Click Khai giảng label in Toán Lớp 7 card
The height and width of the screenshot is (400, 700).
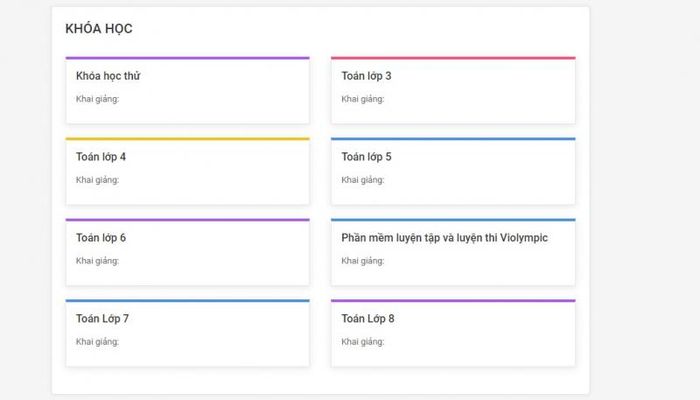point(97,342)
